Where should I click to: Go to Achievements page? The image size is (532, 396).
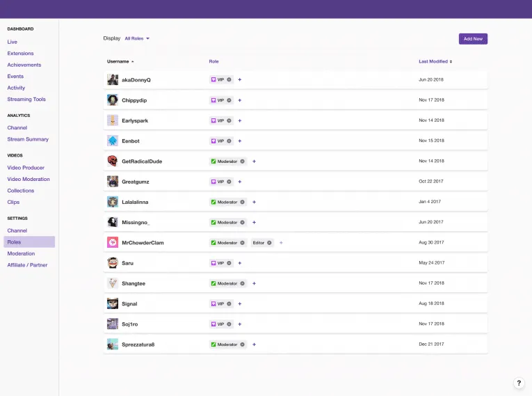(24, 65)
